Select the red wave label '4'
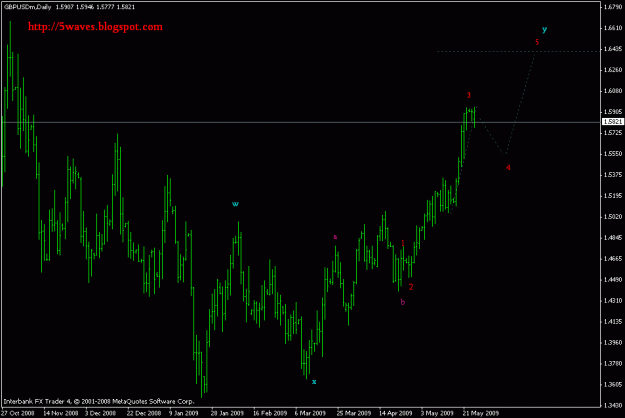Image resolution: width=625 pixels, height=418 pixels. 508,167
